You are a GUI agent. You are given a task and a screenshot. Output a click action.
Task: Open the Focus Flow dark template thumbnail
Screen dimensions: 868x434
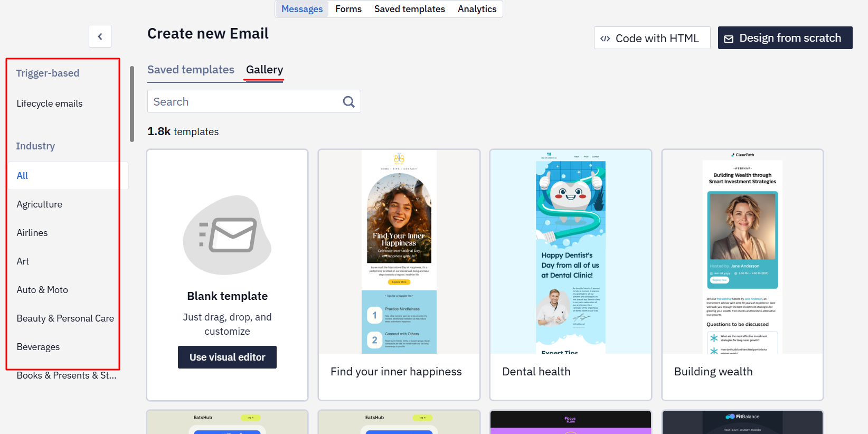571,422
